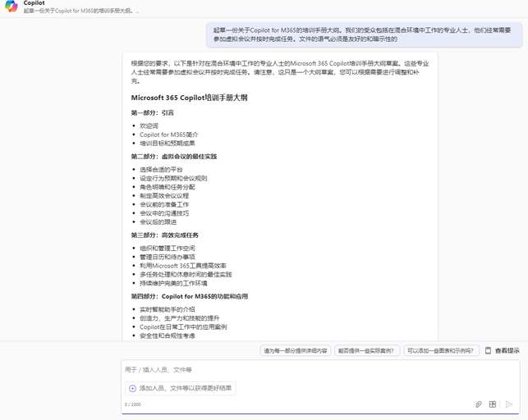This screenshot has height=420, width=528.
Task: Click the plus icon to add people
Action: pos(132,388)
